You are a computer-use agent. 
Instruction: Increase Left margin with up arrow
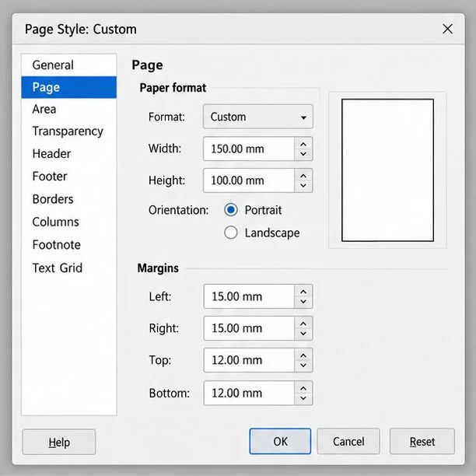(303, 292)
